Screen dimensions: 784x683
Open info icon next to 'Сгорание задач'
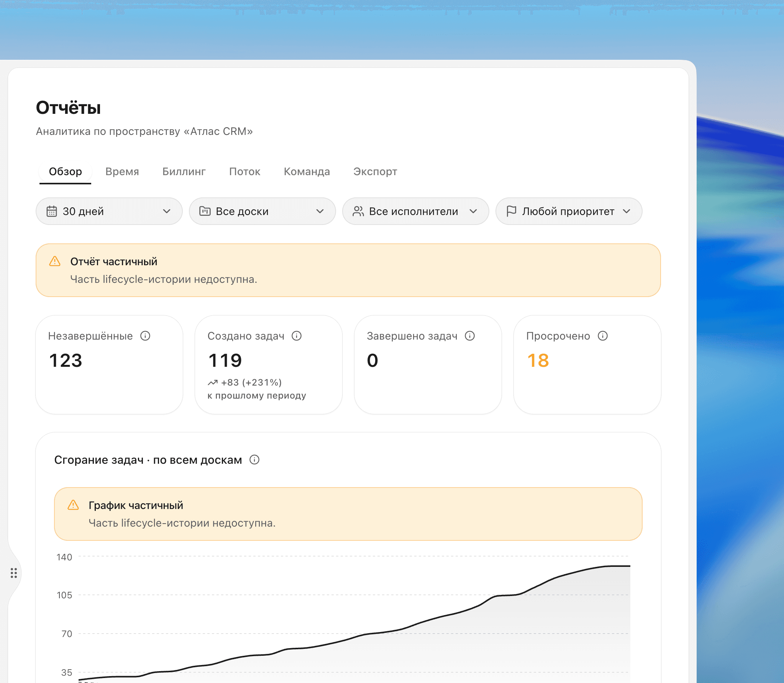(254, 460)
